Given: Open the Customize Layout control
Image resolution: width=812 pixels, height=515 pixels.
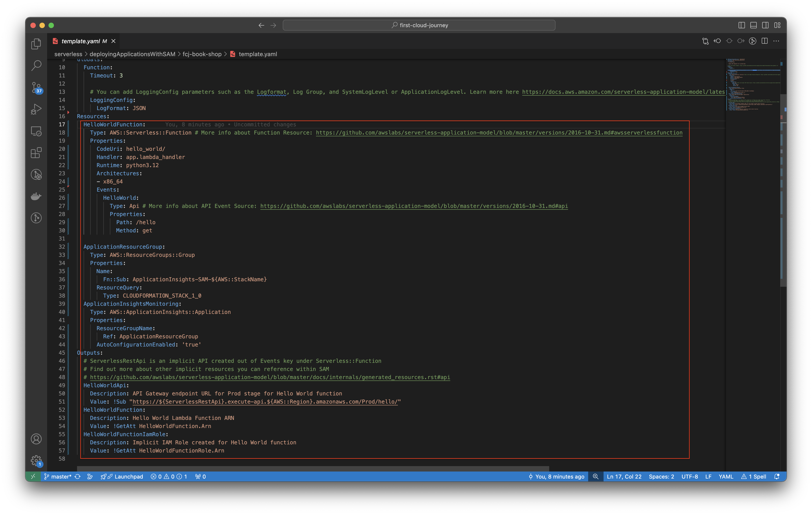Looking at the screenshot, I should point(777,25).
